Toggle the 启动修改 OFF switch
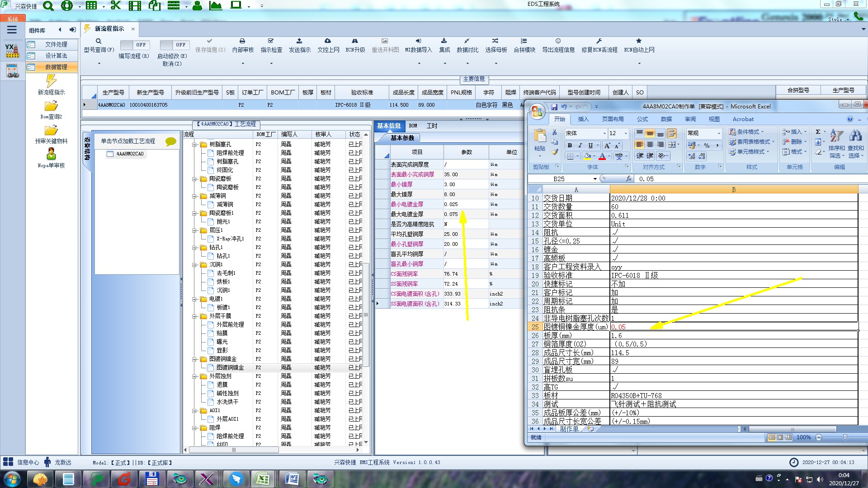 pos(174,45)
